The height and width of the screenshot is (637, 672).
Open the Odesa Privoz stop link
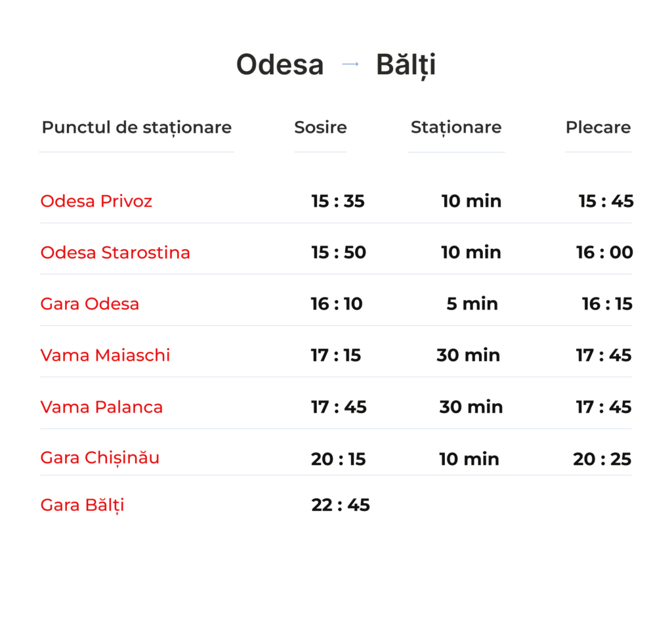pyautogui.click(x=96, y=201)
